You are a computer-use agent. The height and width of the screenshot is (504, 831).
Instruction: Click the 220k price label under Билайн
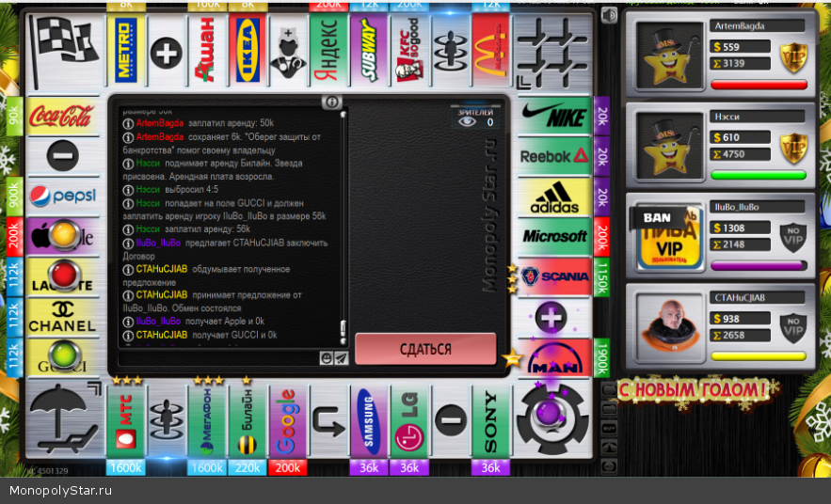click(248, 467)
